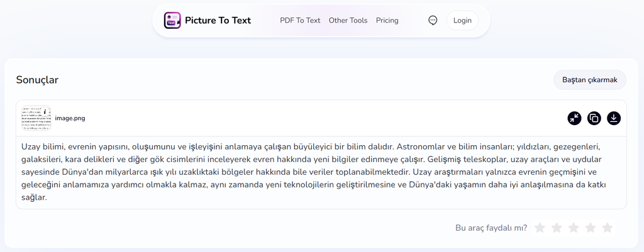Download the extracted text file
The width and height of the screenshot is (644, 252).
click(614, 118)
